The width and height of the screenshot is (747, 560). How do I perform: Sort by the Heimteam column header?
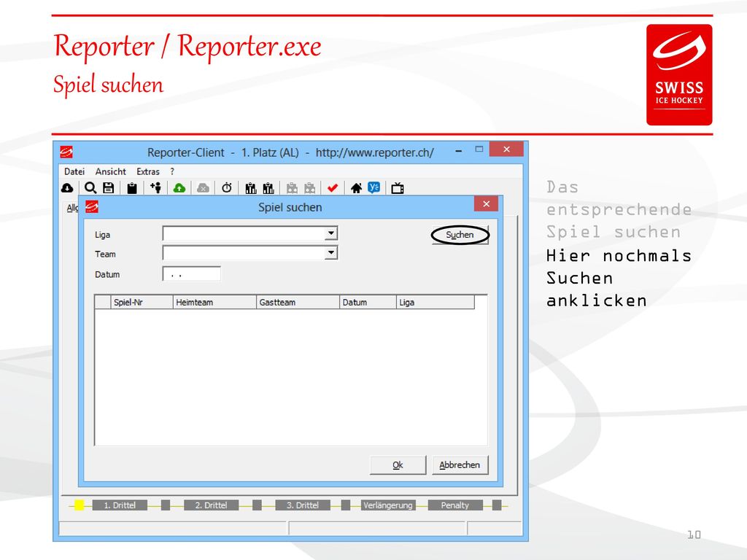tap(214, 302)
